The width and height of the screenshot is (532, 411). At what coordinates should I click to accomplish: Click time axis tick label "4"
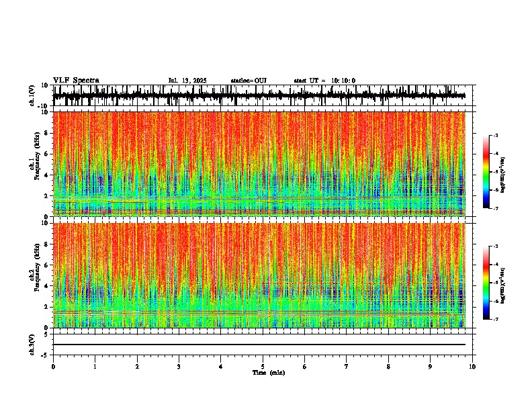click(221, 367)
